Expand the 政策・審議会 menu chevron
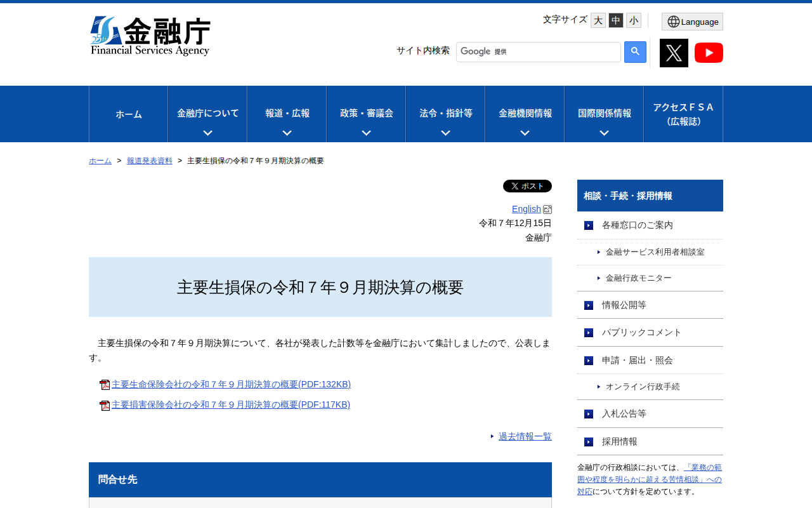The height and width of the screenshot is (508, 812). pos(366,133)
